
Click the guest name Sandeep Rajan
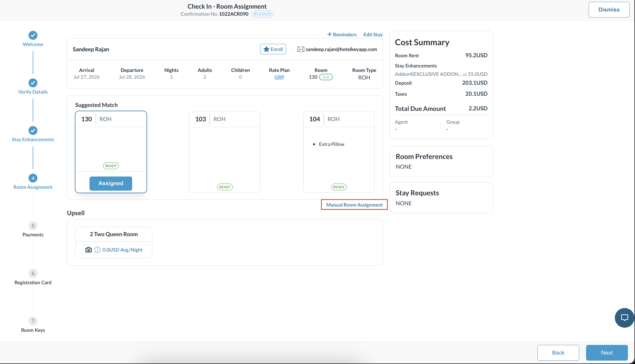(91, 49)
